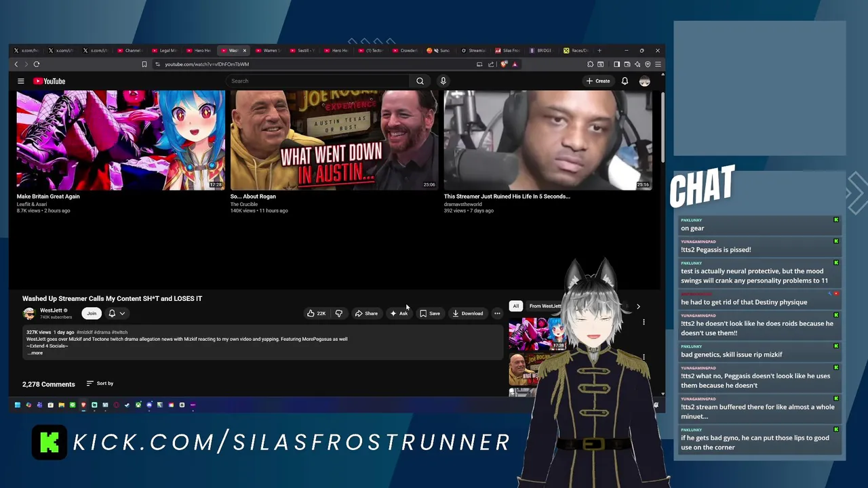Like the video with 22K likes
868x488 pixels.
point(316,313)
